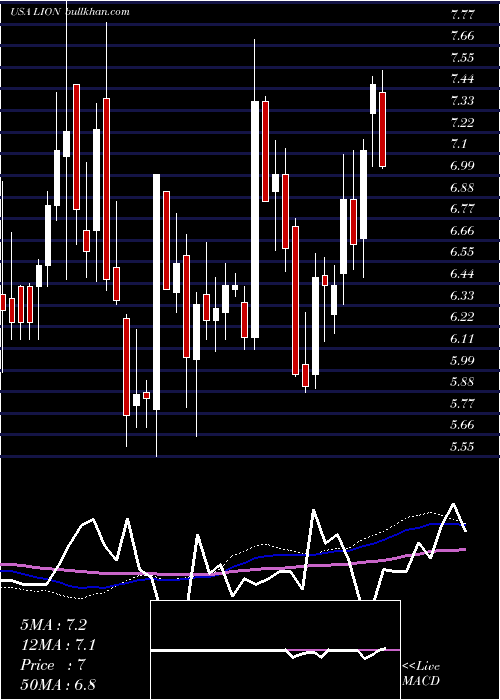The height and width of the screenshot is (700, 500).
Task: Click the 6.11 price axis label
Action: pyautogui.click(x=462, y=339)
